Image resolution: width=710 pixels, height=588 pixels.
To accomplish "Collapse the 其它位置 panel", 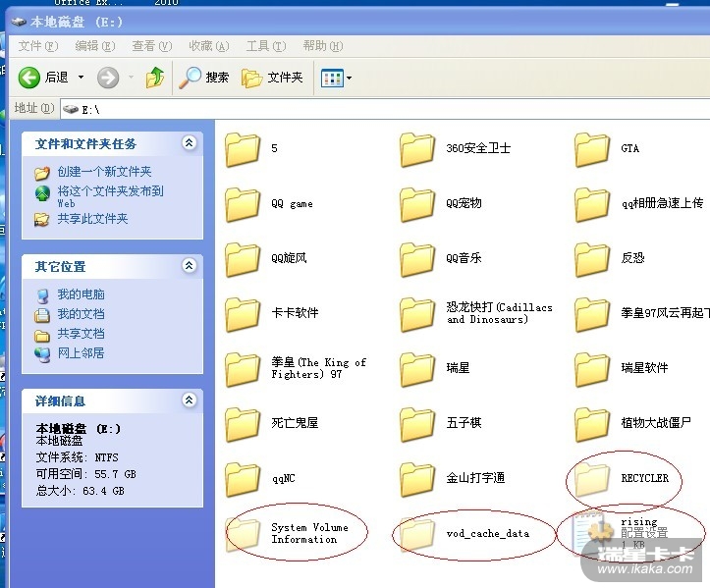I will point(189,265).
